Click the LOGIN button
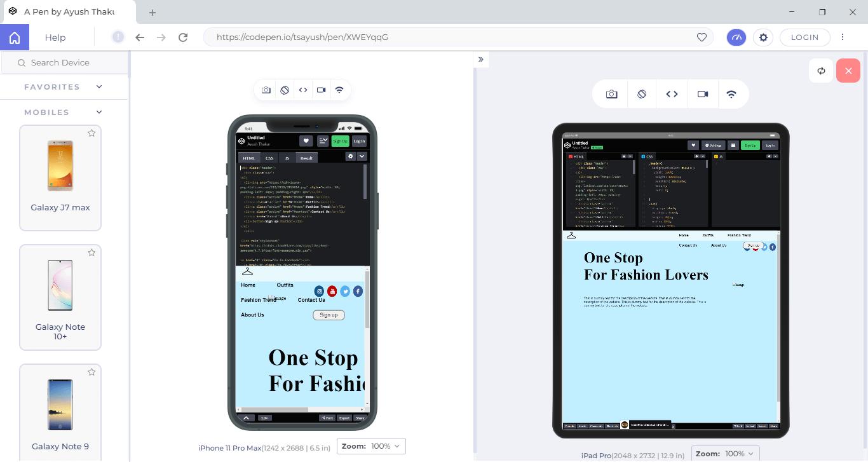Viewport: 868px width, 462px height. click(804, 37)
